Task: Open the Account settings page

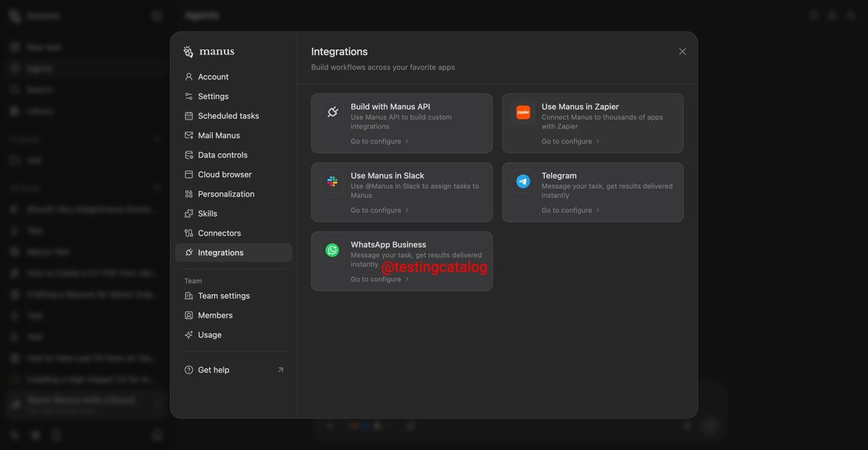Action: (233, 77)
